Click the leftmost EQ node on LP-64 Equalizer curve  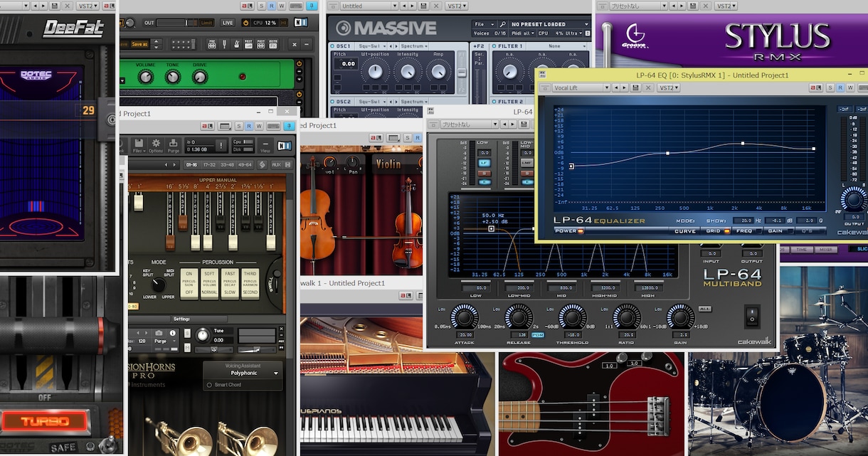pyautogui.click(x=571, y=166)
